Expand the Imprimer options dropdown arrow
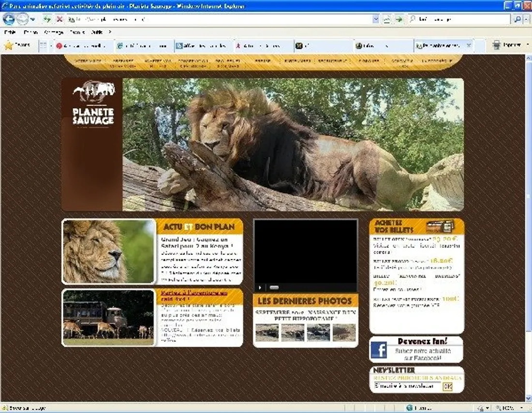 pos(527,45)
